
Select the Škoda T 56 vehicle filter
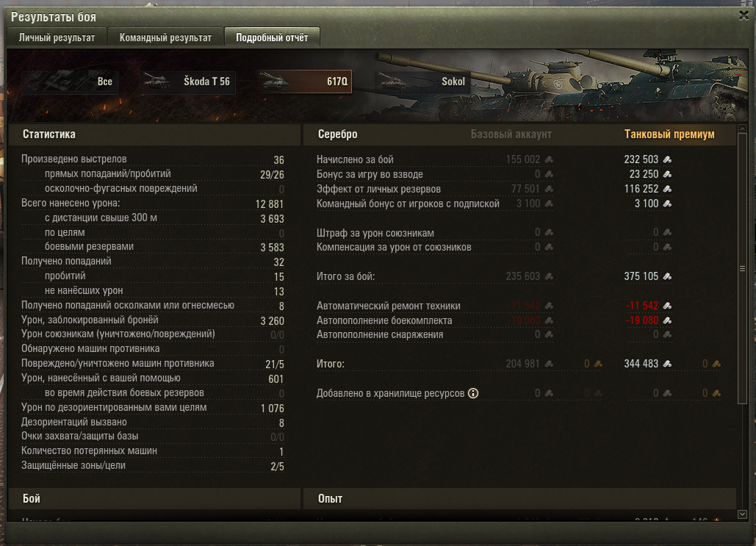[x=187, y=82]
